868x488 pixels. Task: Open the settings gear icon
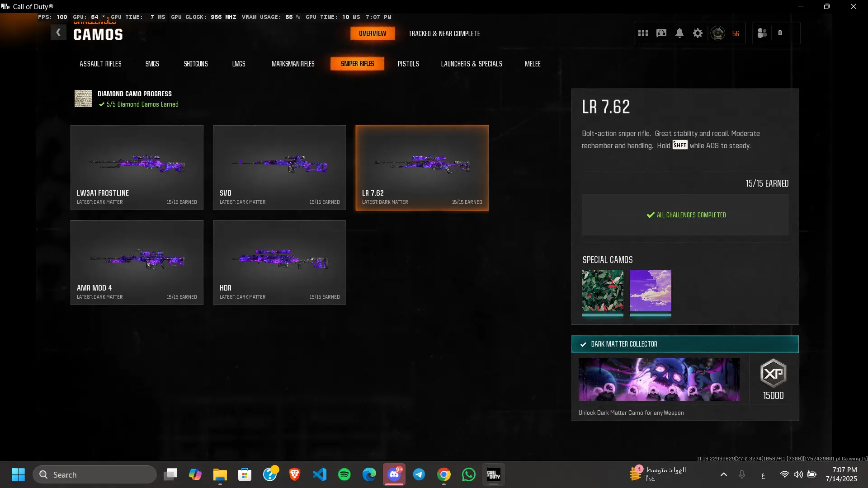click(x=698, y=33)
